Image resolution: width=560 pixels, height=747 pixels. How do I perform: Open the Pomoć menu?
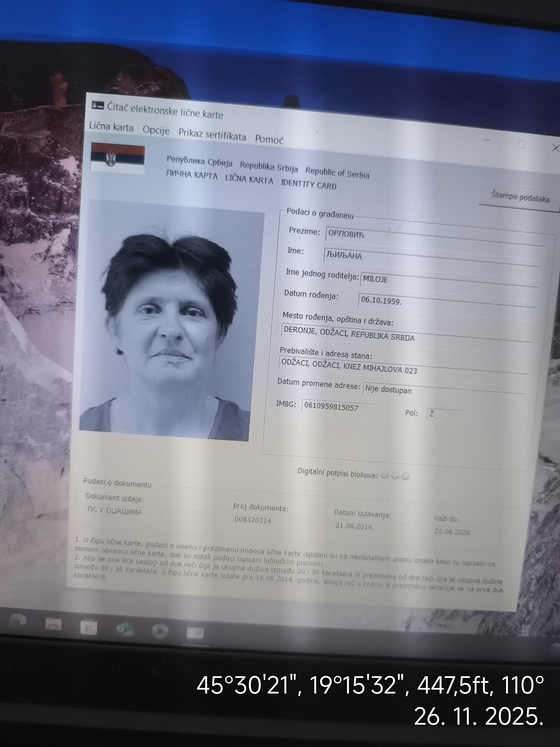click(269, 139)
